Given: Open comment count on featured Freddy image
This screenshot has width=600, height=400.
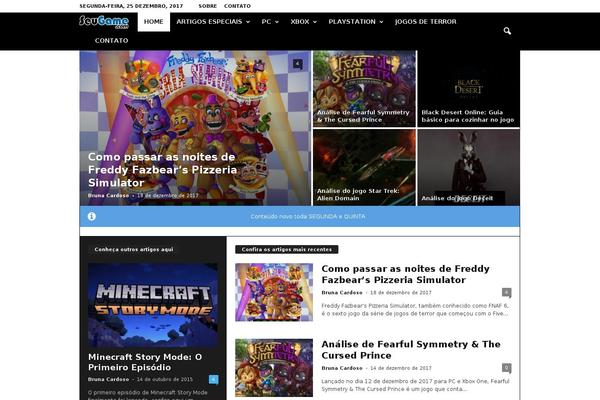Looking at the screenshot, I should click(x=298, y=64).
